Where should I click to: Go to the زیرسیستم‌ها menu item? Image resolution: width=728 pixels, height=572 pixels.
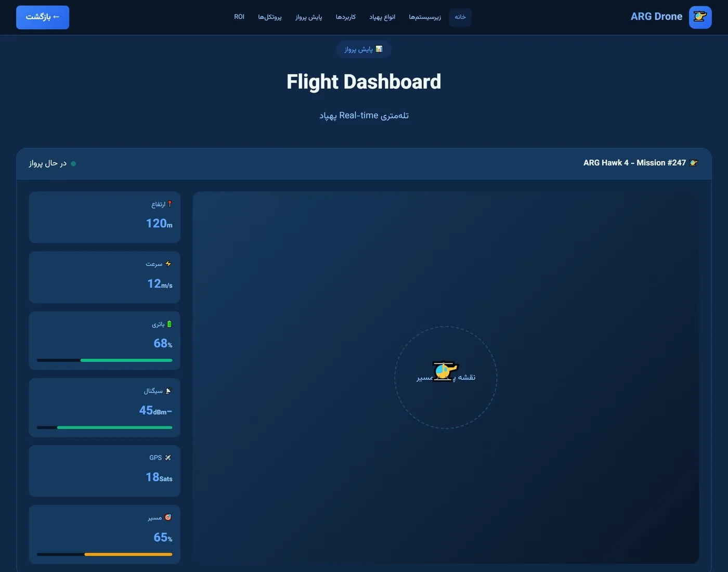click(x=425, y=17)
